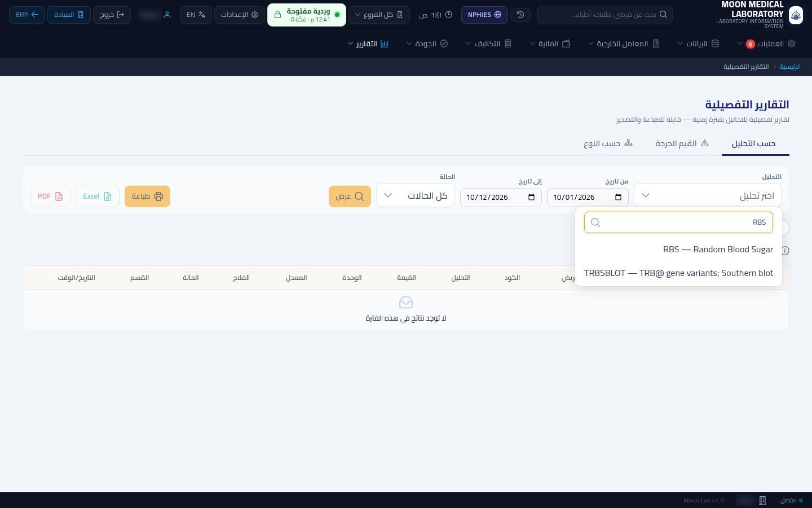Click the القيمة column header
Image resolution: width=812 pixels, height=508 pixels.
[x=406, y=278]
